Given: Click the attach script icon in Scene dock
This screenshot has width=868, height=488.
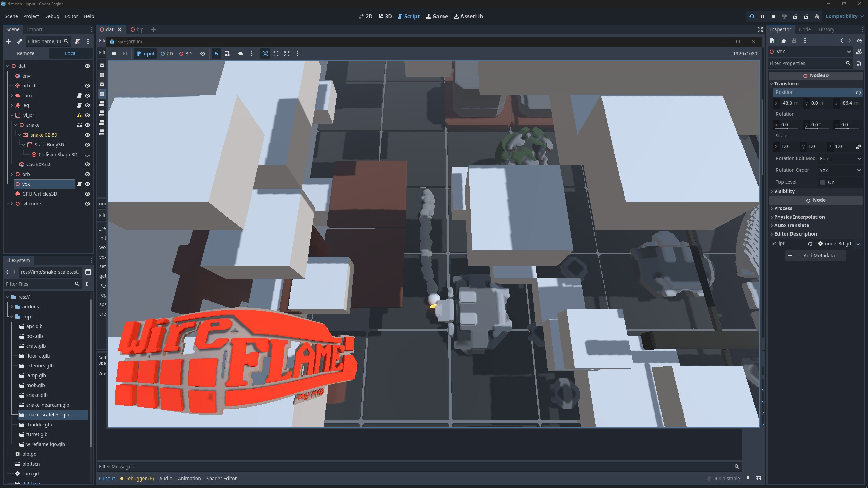Looking at the screenshot, I should point(77,41).
